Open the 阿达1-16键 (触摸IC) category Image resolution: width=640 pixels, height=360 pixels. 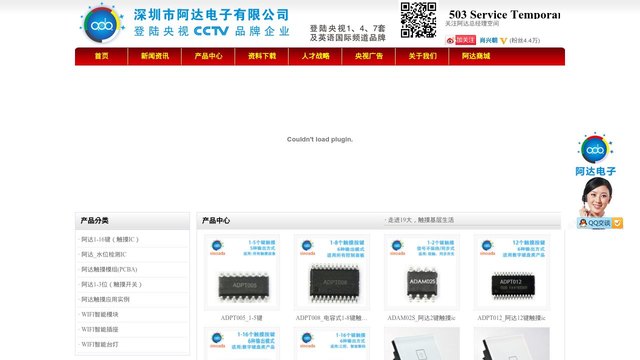tap(110, 240)
